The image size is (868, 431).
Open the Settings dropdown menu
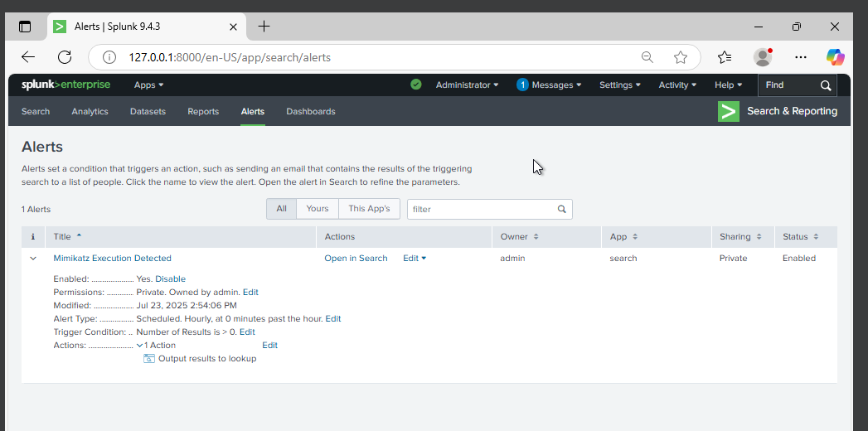(620, 85)
